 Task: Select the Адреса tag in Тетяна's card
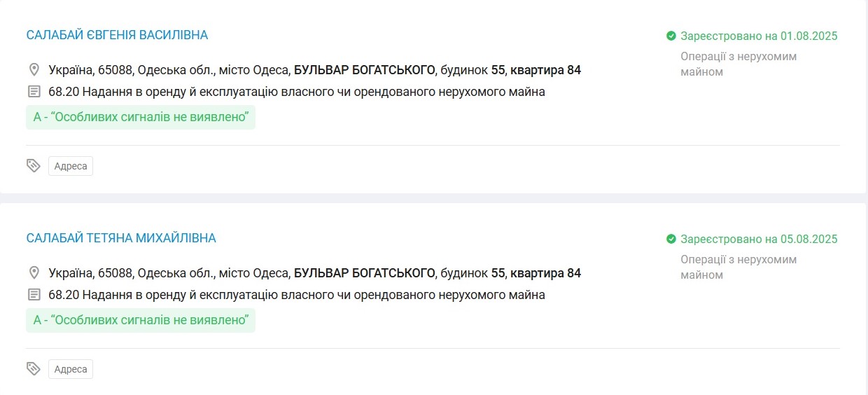point(71,369)
